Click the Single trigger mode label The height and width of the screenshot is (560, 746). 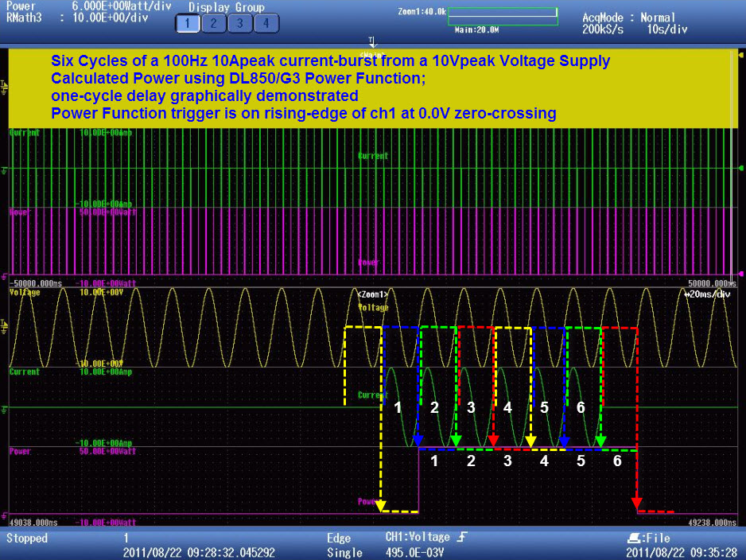pyautogui.click(x=344, y=552)
